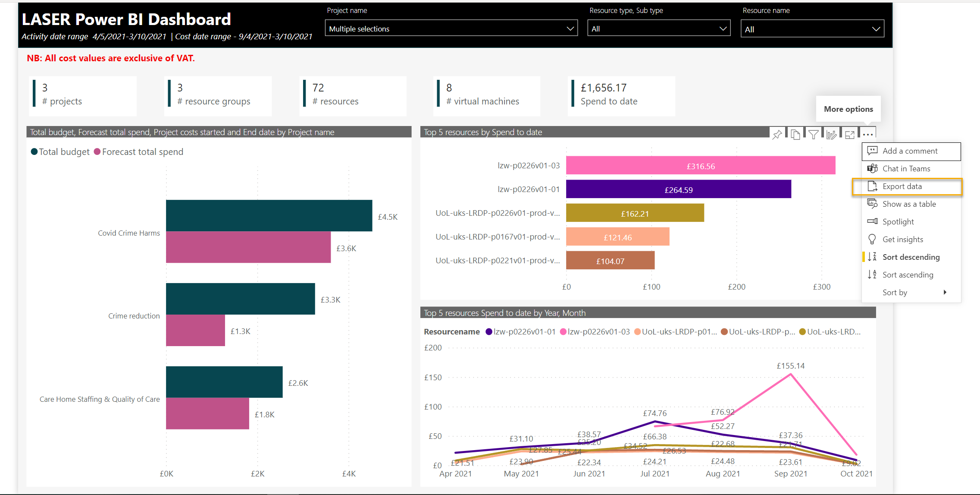The image size is (980, 495).
Task: Click Top 5 resources Spend to date by Year, Month title
Action: pyautogui.click(x=504, y=313)
